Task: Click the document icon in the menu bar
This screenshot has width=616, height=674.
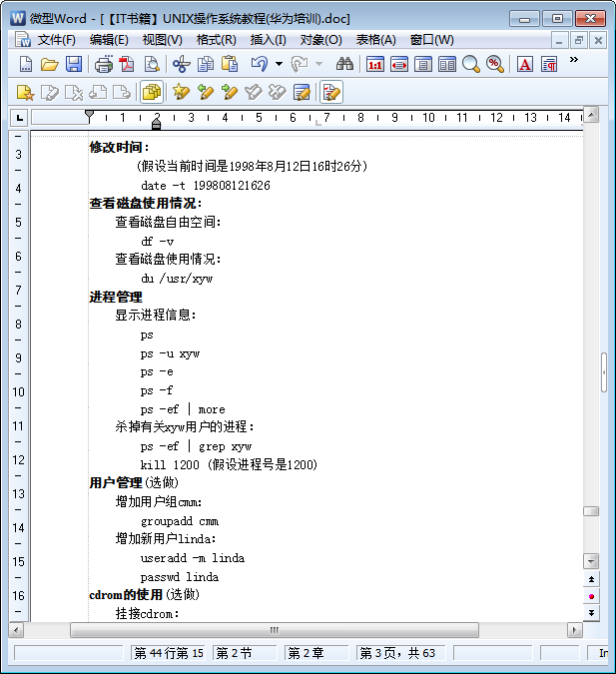Action: (x=22, y=40)
